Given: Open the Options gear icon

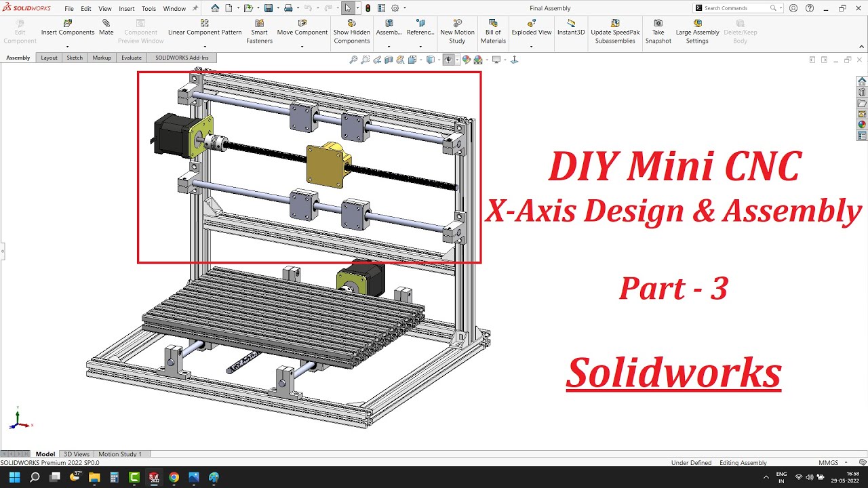Looking at the screenshot, I should (x=396, y=8).
